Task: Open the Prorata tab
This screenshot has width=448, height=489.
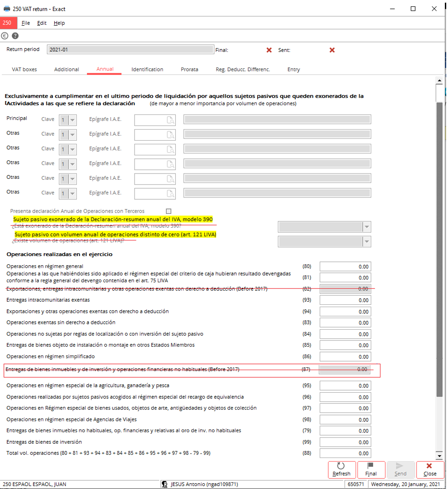Action: coord(190,69)
